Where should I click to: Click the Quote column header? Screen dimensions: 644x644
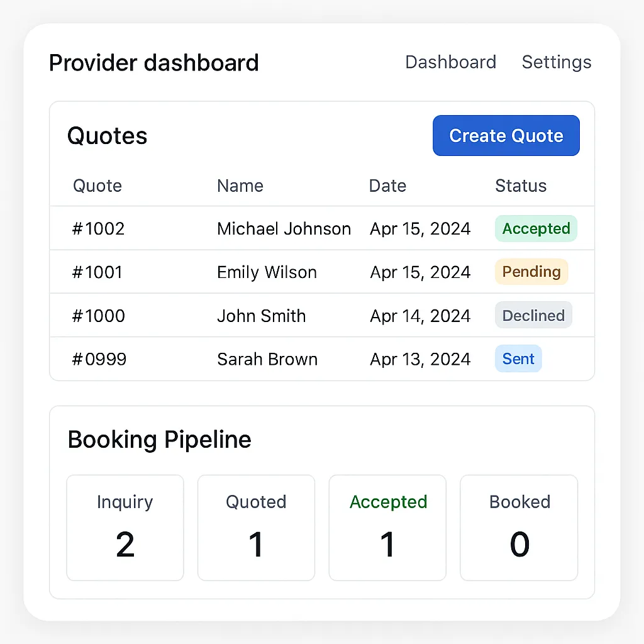97,186
